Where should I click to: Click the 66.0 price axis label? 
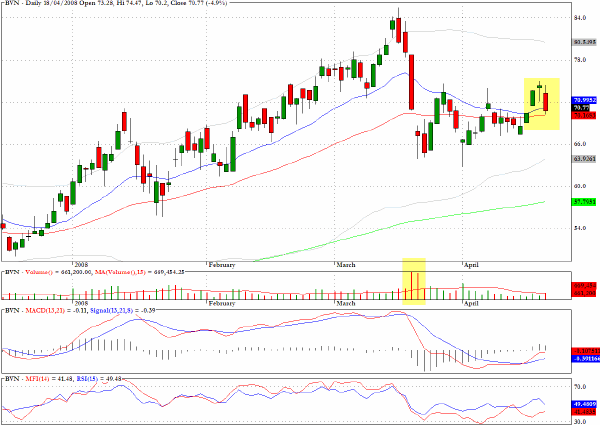(x=580, y=144)
